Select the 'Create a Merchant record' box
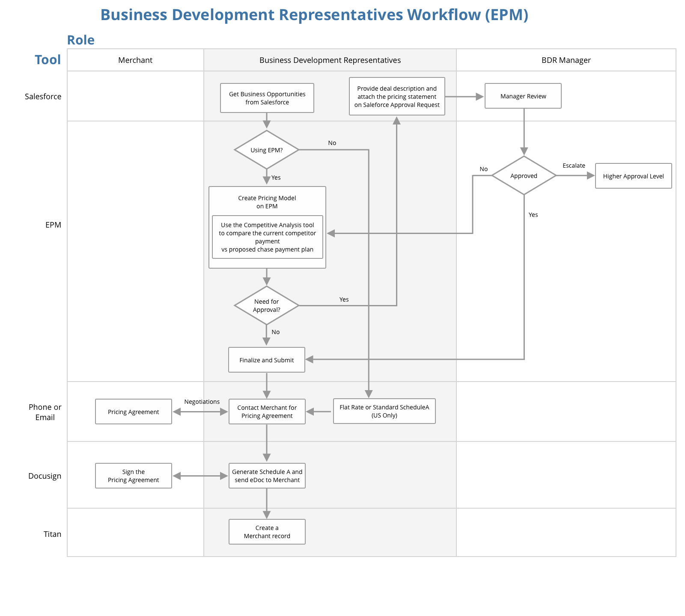Screen dimensions: 685x616 click(267, 532)
